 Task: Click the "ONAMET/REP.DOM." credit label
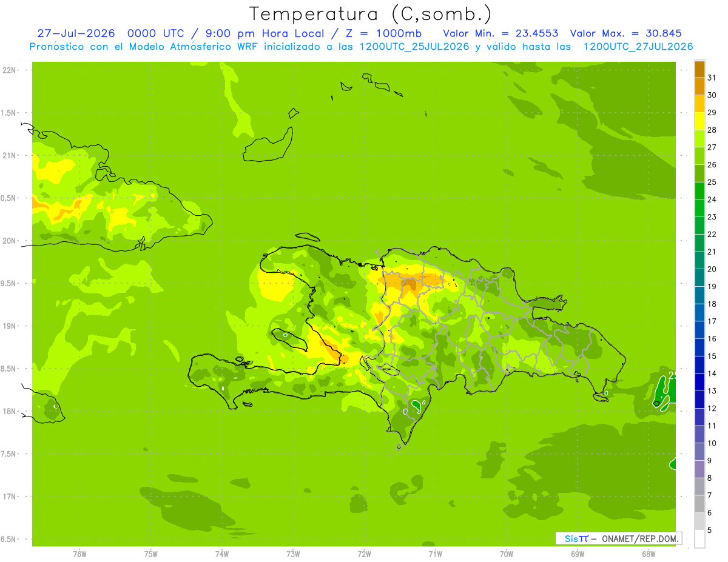[x=640, y=538]
